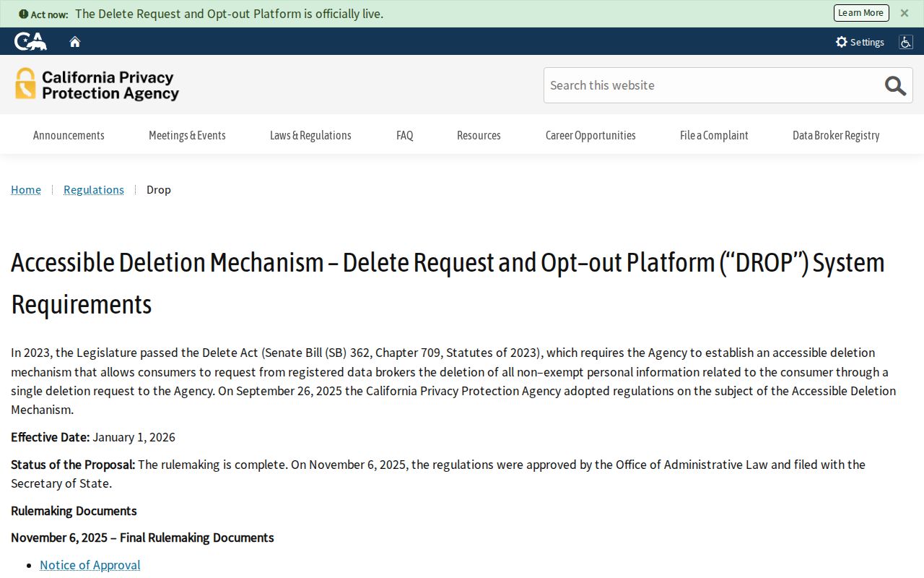Open the Meetings & Events menu
This screenshot has width=924, height=578.
(187, 135)
